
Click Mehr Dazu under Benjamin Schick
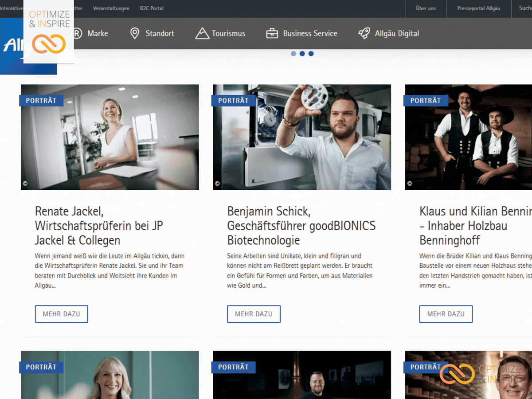[254, 314]
